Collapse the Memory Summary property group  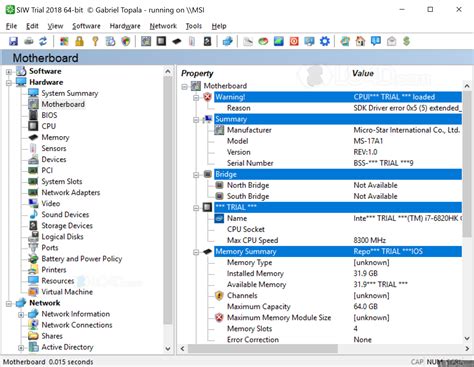coord(196,252)
